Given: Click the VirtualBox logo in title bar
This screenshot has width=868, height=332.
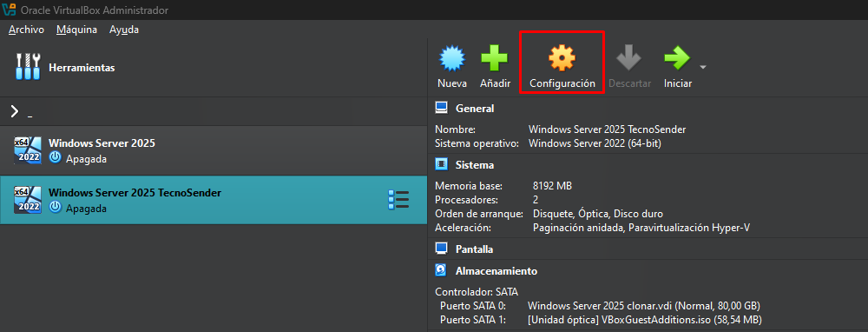Looking at the screenshot, I should (9, 10).
